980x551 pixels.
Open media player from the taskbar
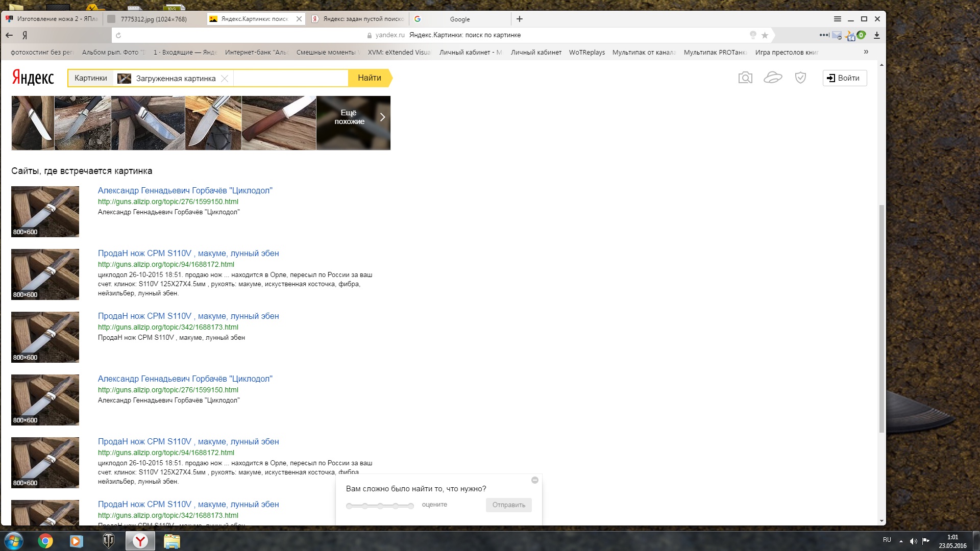76,541
